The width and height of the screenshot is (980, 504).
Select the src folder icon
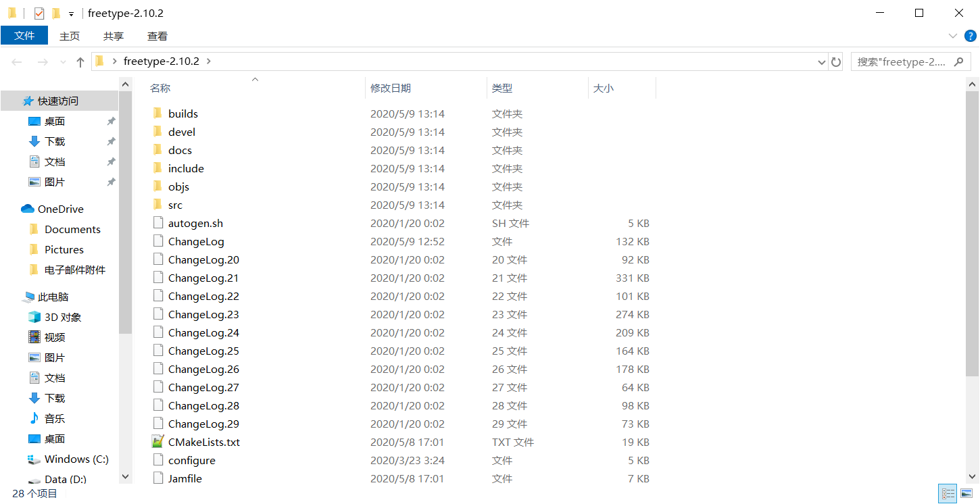[157, 205]
